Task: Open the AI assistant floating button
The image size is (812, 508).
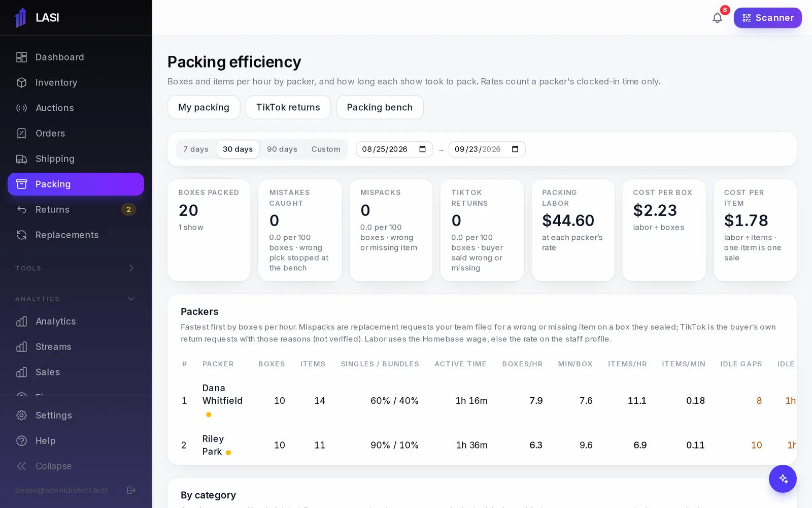Action: pos(783,479)
